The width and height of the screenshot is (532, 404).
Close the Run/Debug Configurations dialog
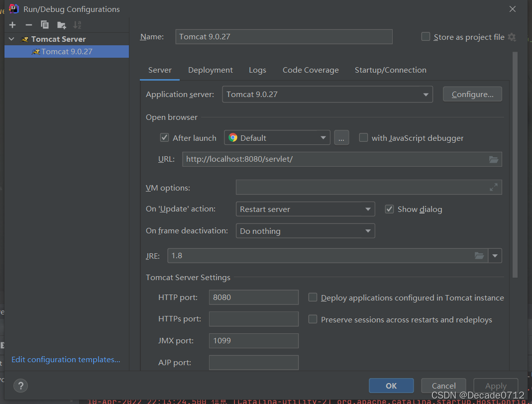512,9
